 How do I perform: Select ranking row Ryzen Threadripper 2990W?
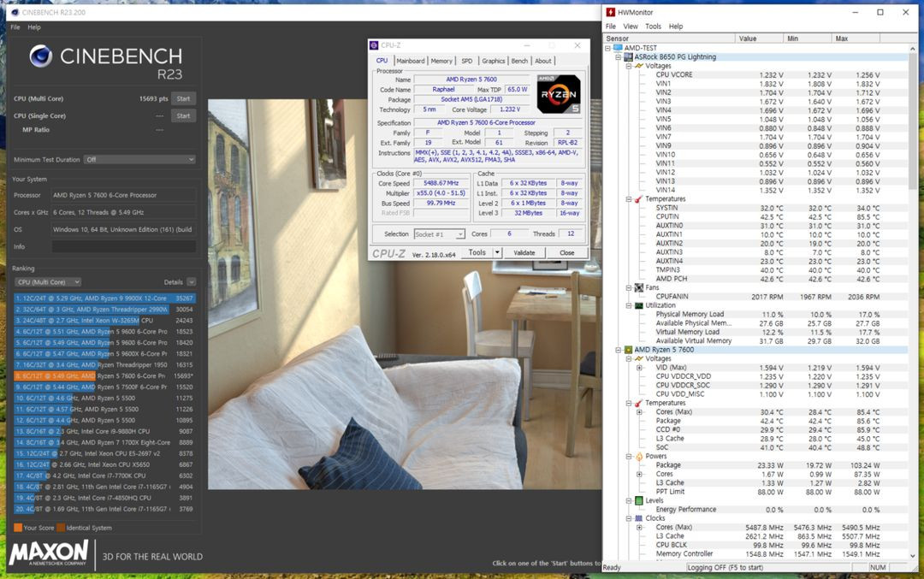tap(104, 310)
